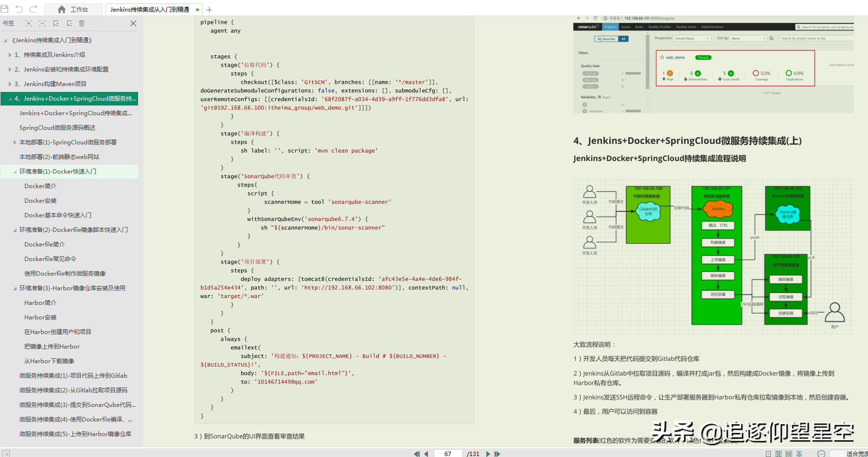Viewport: 868px width, 457px height.
Task: Go to previous page arrow
Action: click(x=426, y=454)
